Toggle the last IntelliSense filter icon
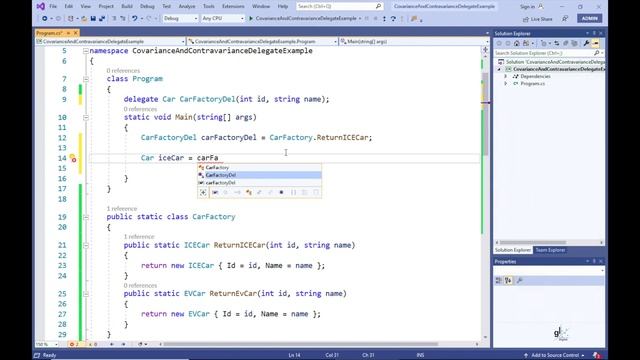Viewport: 640px width, 360px height. (317, 192)
